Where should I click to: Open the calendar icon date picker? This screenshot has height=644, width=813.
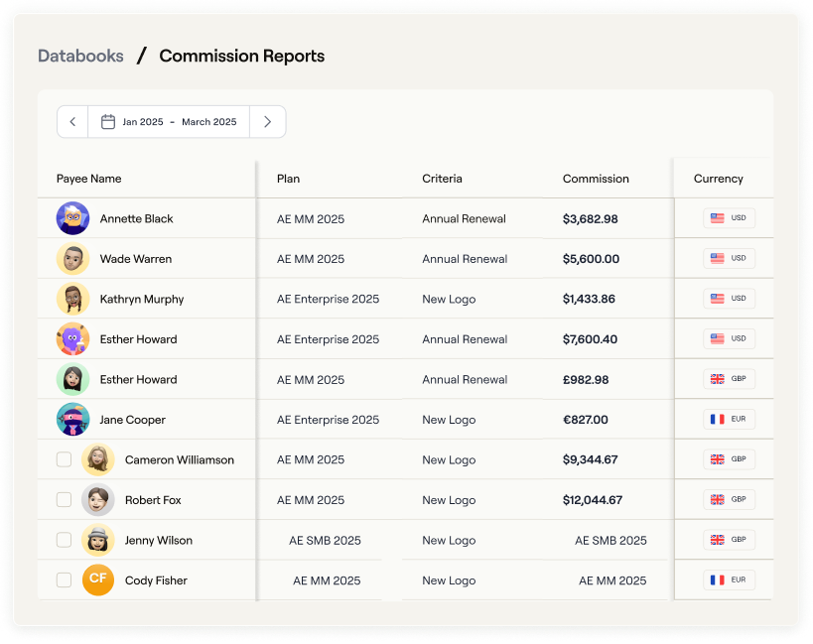pos(108,122)
